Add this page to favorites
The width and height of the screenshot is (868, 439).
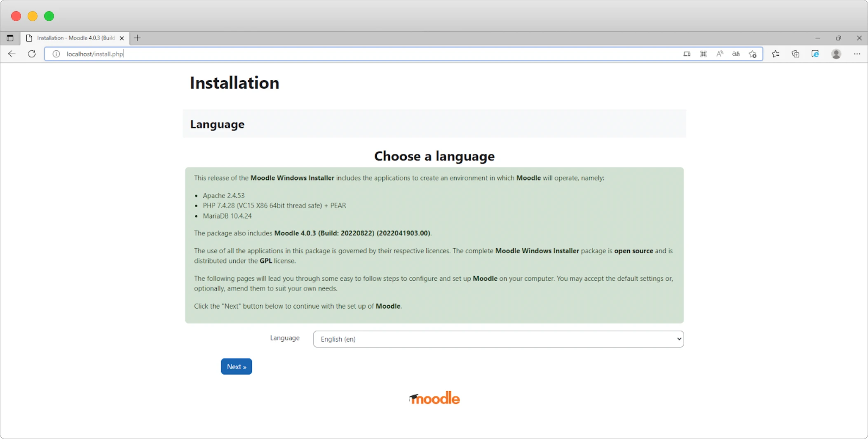pyautogui.click(x=753, y=54)
